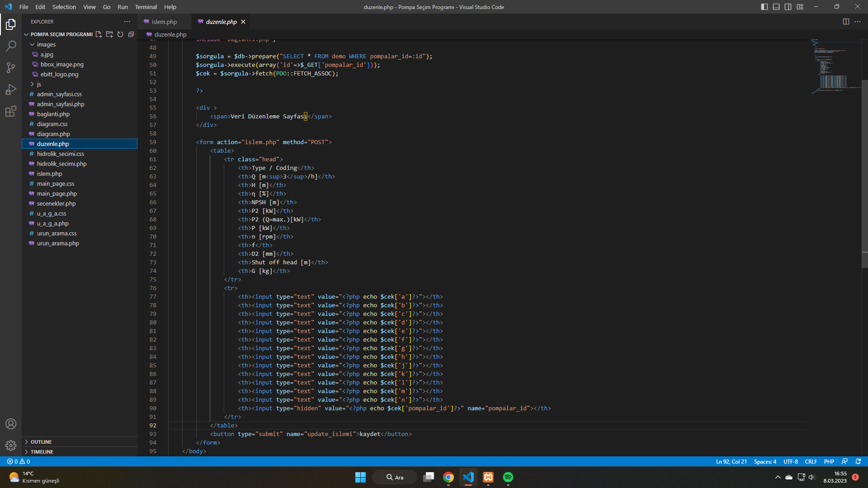Switch to the islem.php tab
The width and height of the screenshot is (868, 488).
click(164, 22)
